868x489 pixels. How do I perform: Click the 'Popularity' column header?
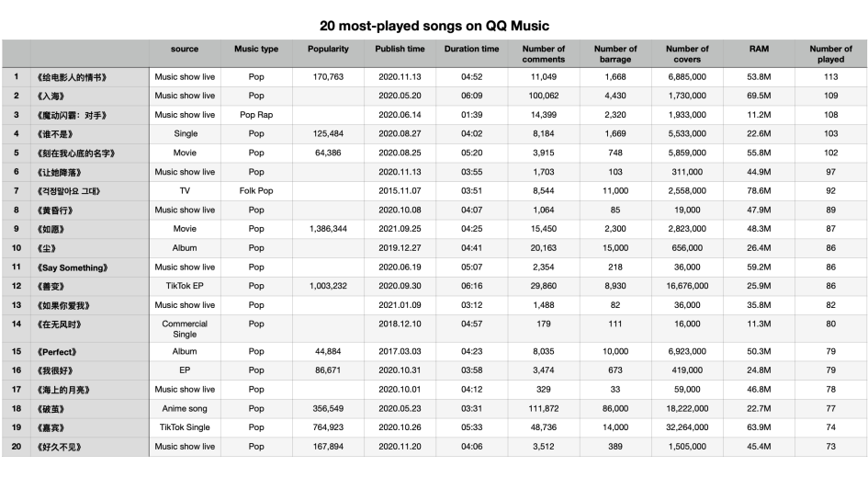pos(328,49)
